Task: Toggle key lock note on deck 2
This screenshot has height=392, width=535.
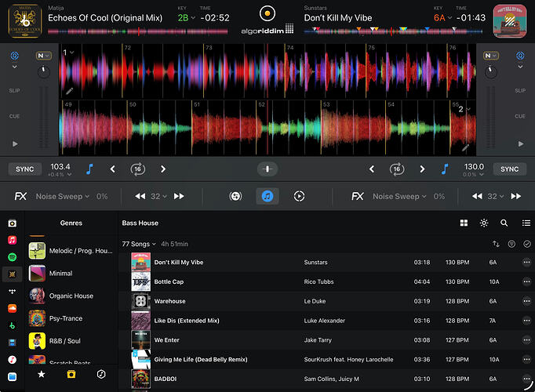Action: tap(445, 169)
